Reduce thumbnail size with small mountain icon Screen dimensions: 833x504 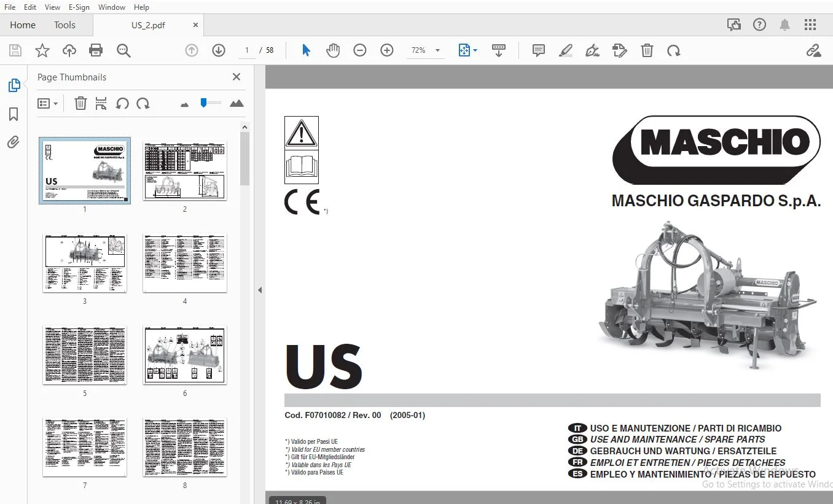pyautogui.click(x=184, y=104)
